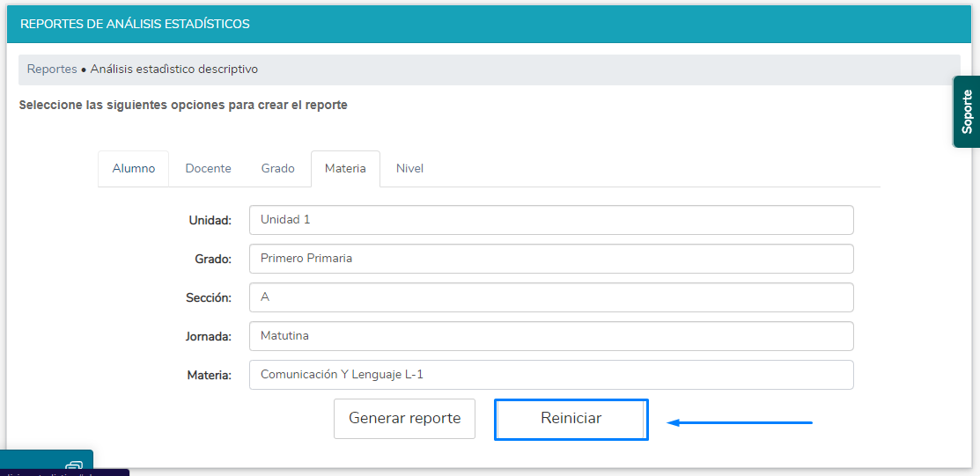Go to the Reportes breadcrumb link

click(x=52, y=70)
